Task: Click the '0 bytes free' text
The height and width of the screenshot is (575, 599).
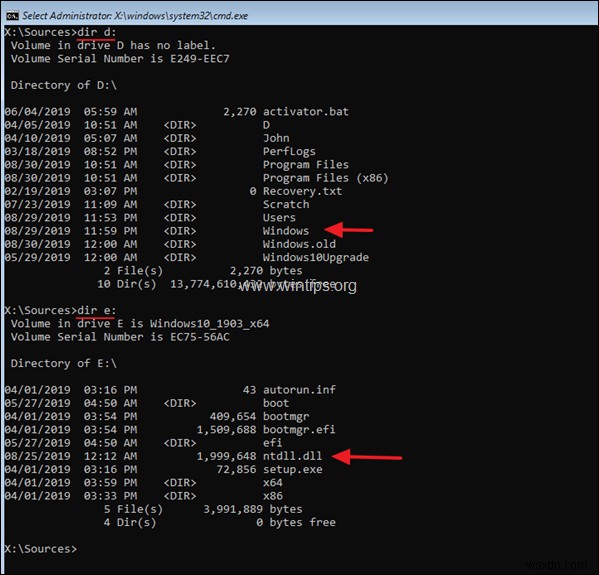Action: (x=296, y=522)
